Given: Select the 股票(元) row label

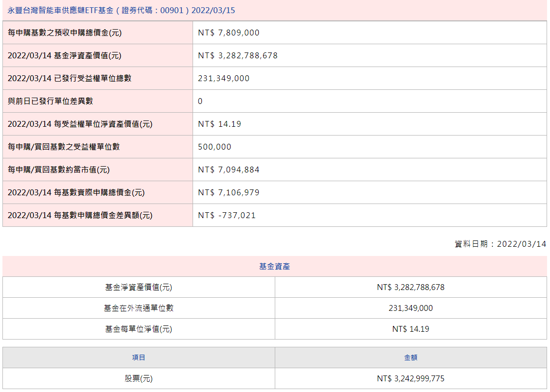Looking at the screenshot, I should point(139,379).
